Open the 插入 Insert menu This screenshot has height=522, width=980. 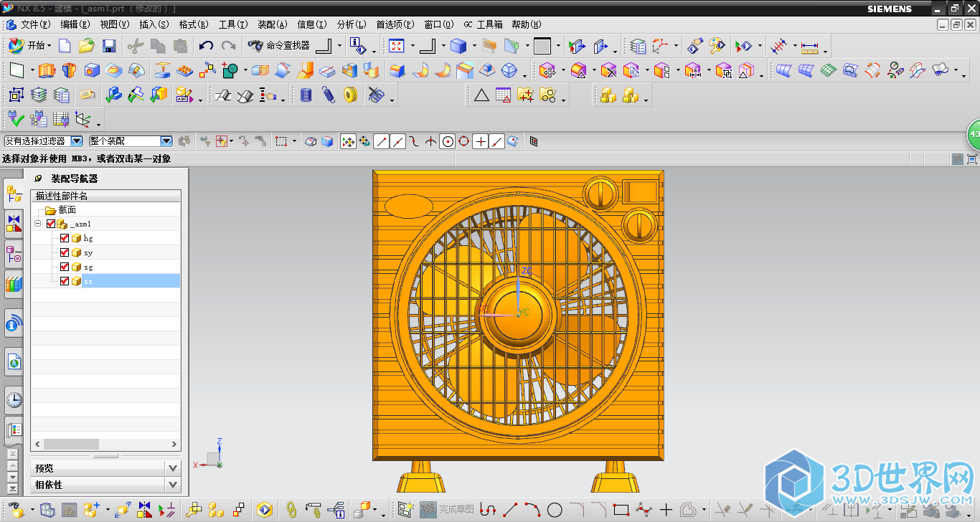coord(154,24)
